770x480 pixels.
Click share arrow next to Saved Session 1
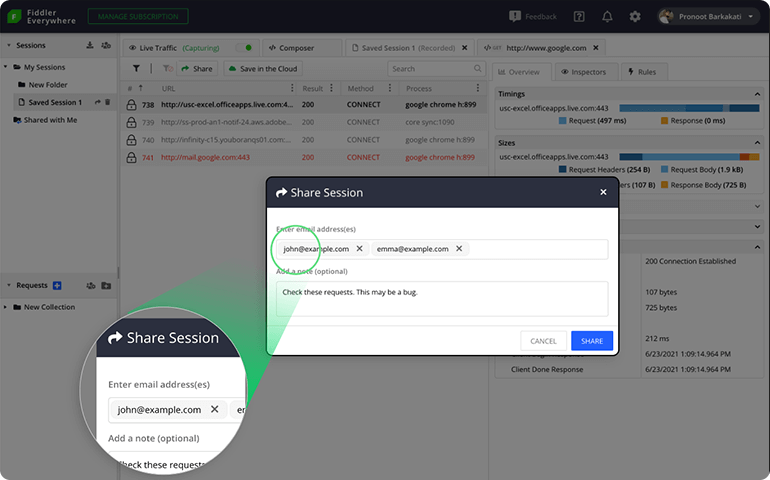[98, 102]
